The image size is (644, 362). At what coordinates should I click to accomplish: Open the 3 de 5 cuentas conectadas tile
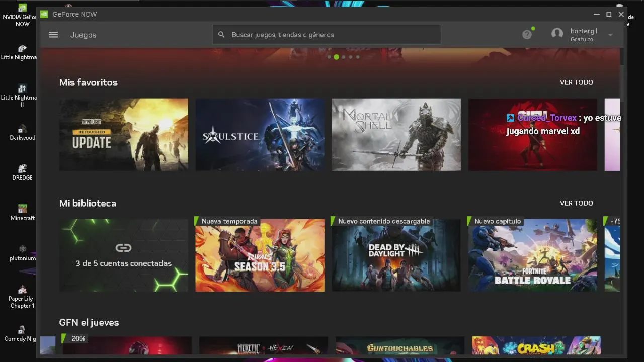[x=124, y=255]
